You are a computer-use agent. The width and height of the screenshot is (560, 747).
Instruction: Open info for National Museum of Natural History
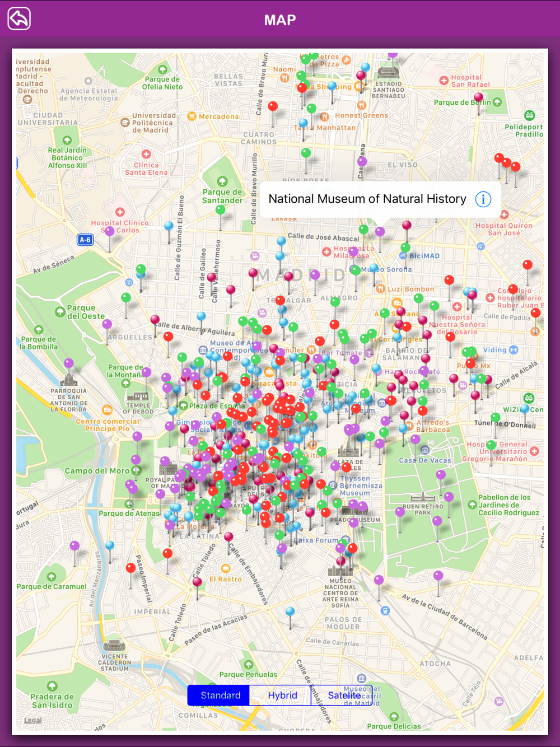click(483, 199)
